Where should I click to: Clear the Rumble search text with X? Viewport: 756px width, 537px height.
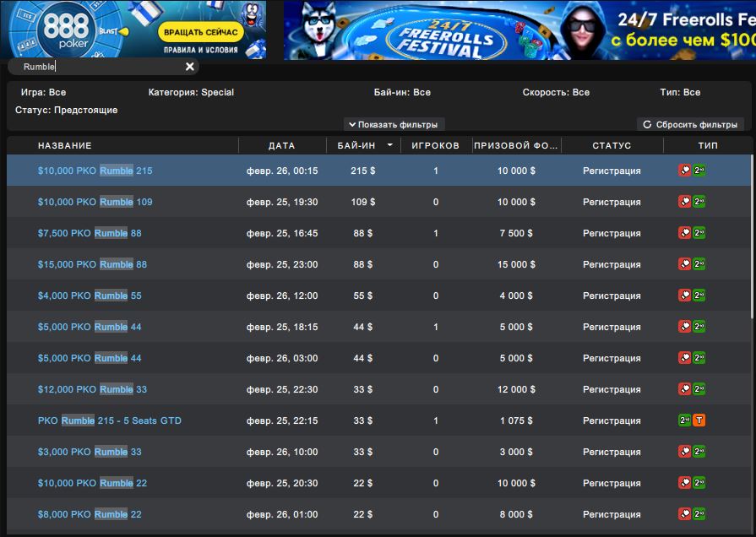click(190, 67)
